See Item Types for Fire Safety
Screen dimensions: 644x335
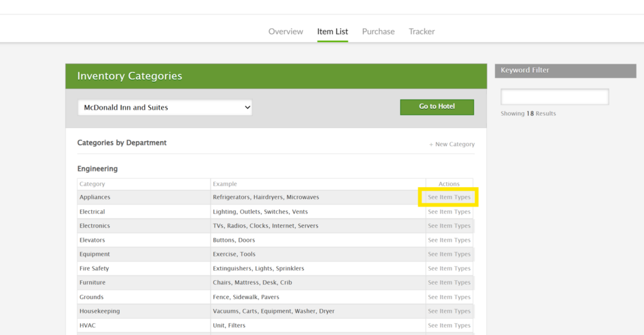pyautogui.click(x=449, y=269)
